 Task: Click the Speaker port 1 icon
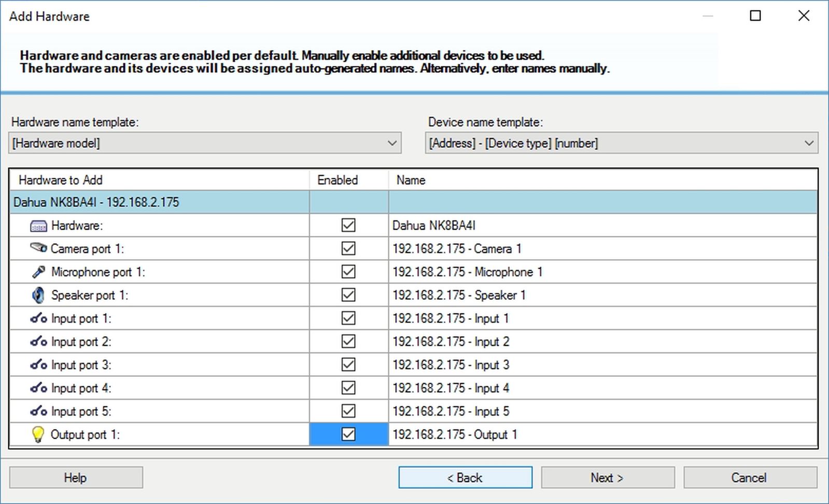point(38,295)
